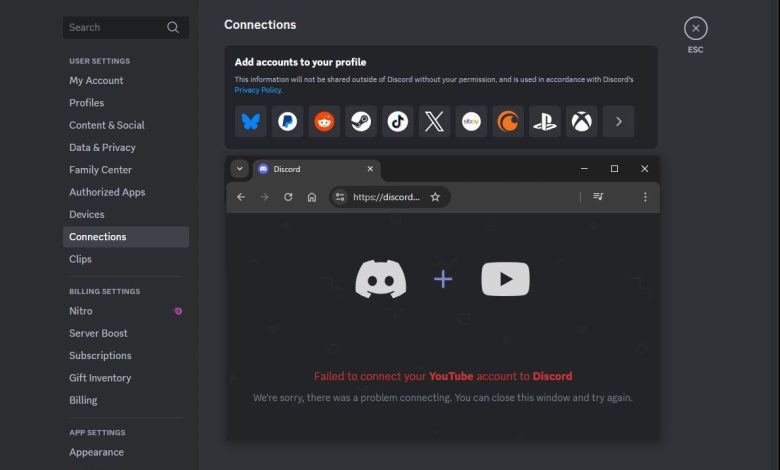Viewport: 780px width, 470px height.
Task: Click the 'Add accounts to your profile' heading
Action: click(x=300, y=62)
